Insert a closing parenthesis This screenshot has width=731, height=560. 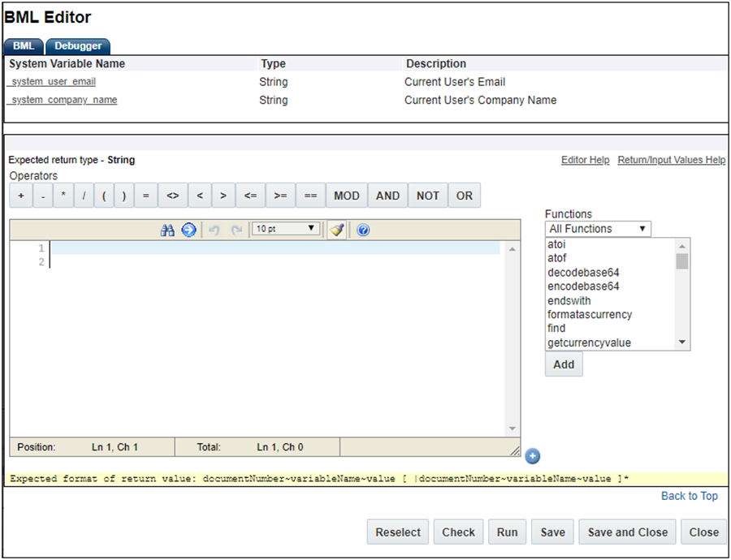124,196
